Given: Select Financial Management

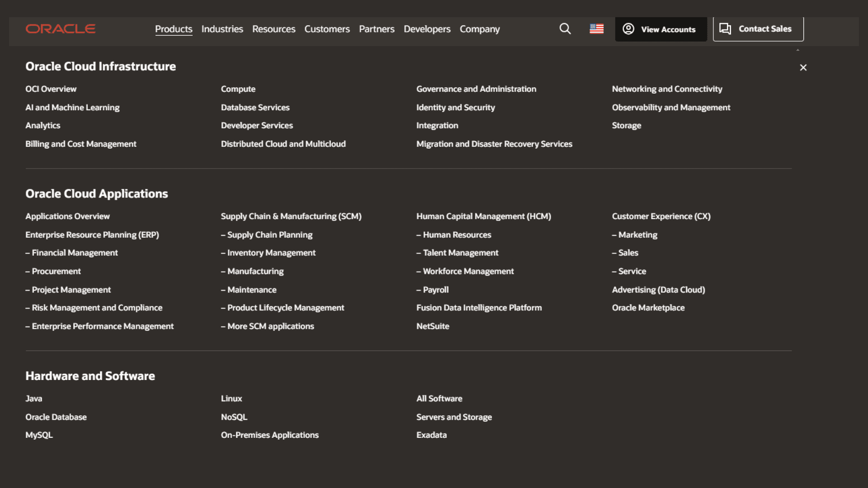Looking at the screenshot, I should (72, 253).
